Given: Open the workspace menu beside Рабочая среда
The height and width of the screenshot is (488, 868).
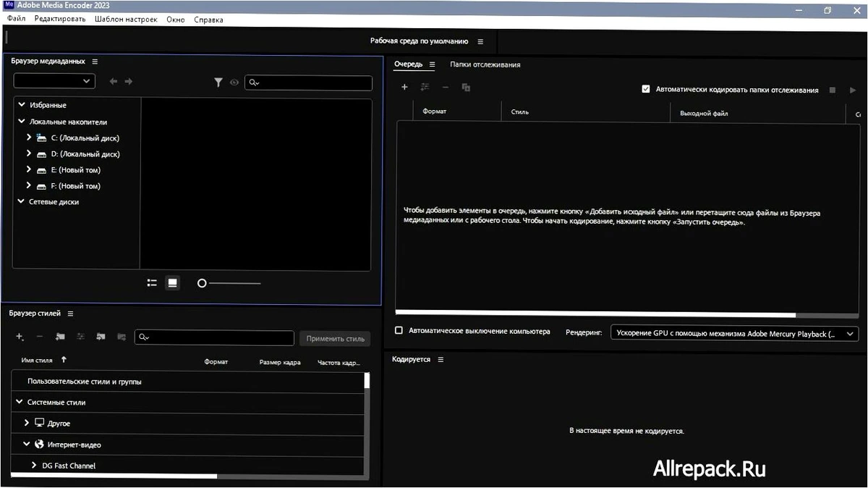Looking at the screenshot, I should tap(480, 41).
